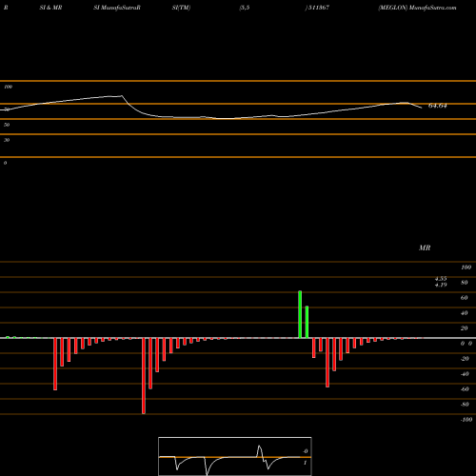Click the shorter green MR bar
This screenshot has width=476, height=476.
pyautogui.click(x=307, y=322)
